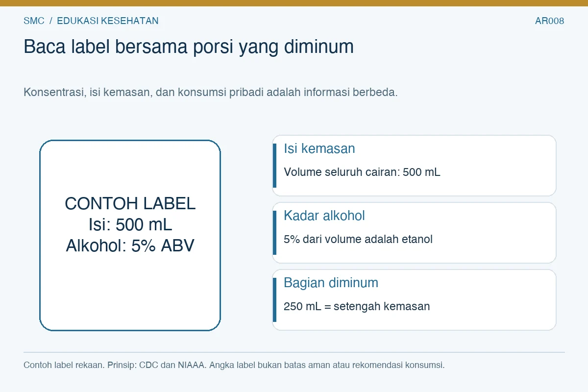Click the CONTOH LABEL heading in label box
Image resolution: width=588 pixels, height=392 pixels.
click(130, 203)
